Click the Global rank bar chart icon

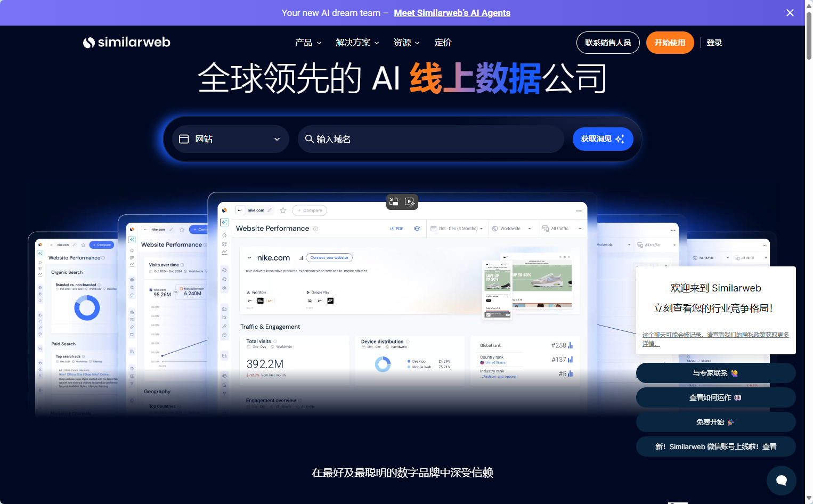click(570, 345)
